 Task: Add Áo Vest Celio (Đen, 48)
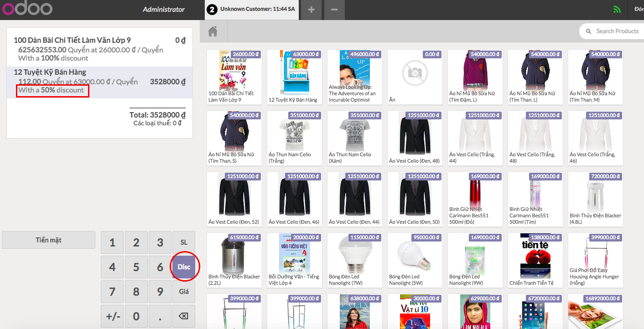[x=415, y=138]
